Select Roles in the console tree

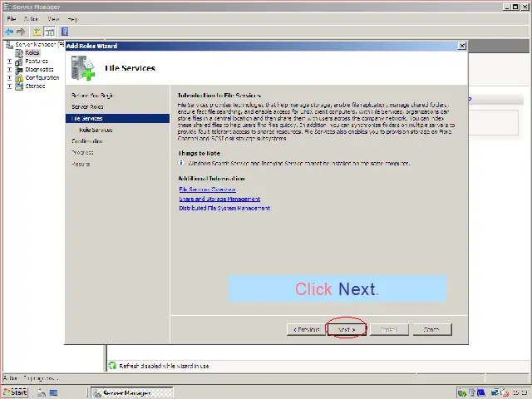click(x=32, y=53)
